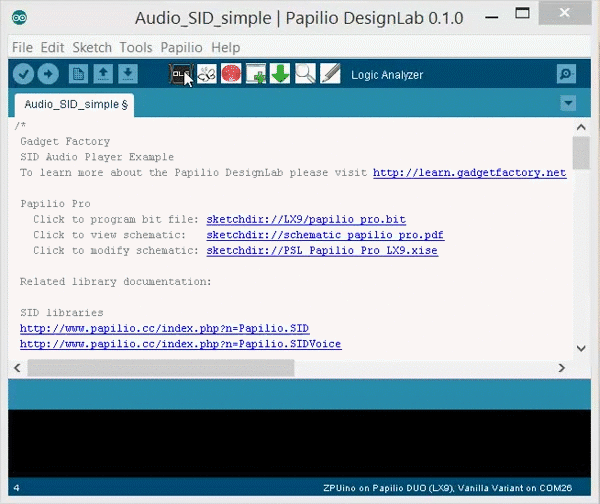Launch the Logic Analyzer OLS icon
600x504 pixels.
point(180,73)
